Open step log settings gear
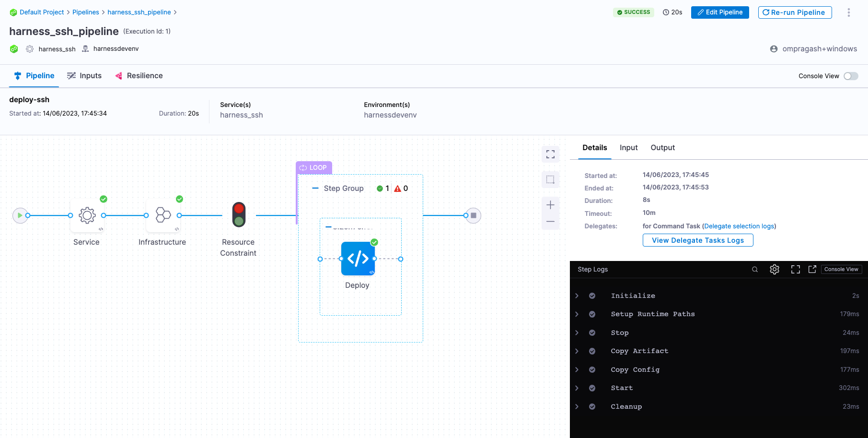Viewport: 868px width, 438px height. pyautogui.click(x=775, y=270)
